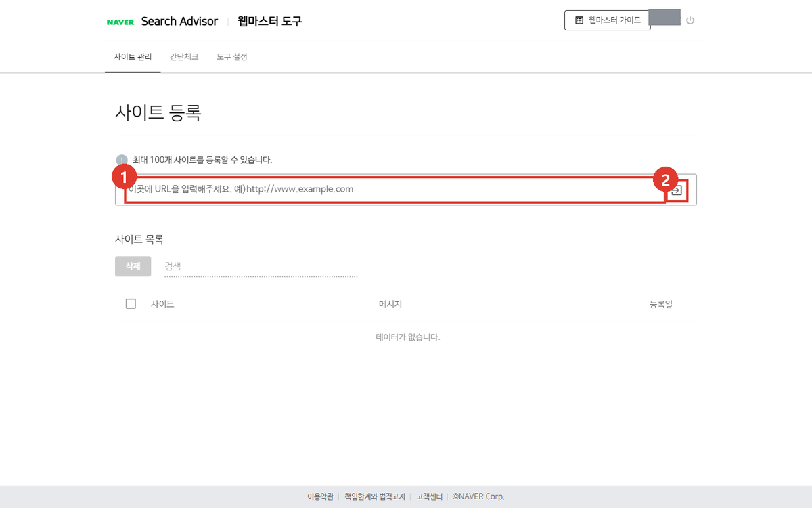
Task: Switch to the 간단체크 tab
Action: pyautogui.click(x=184, y=57)
